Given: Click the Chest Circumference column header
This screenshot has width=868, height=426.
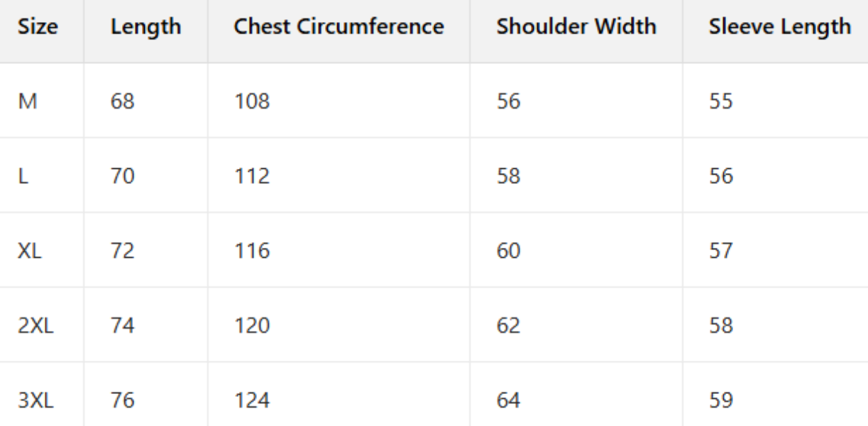Looking at the screenshot, I should 339,27.
